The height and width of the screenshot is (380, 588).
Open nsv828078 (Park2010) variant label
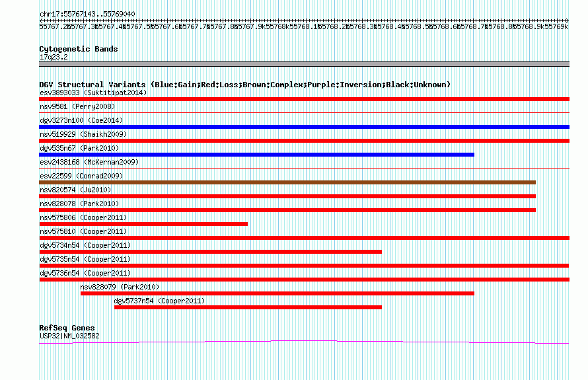pos(79,204)
